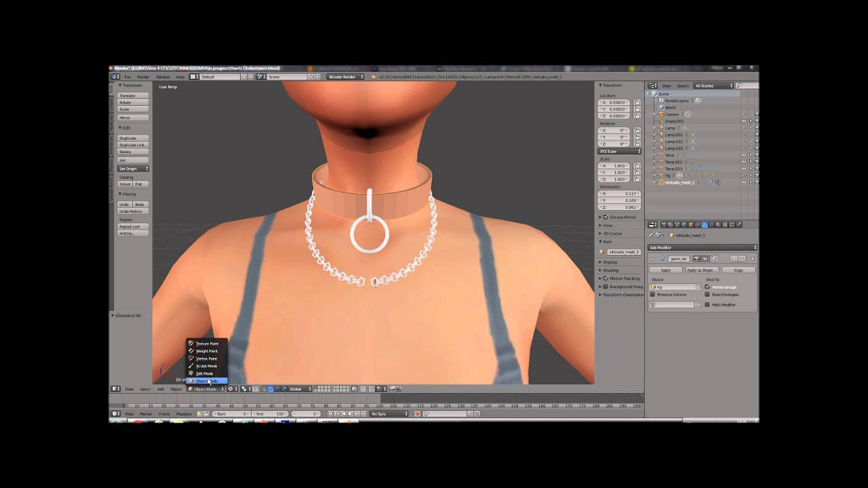Select Texture Paint from the mode menu
Screen dimensions: 868x488
pos(206,344)
